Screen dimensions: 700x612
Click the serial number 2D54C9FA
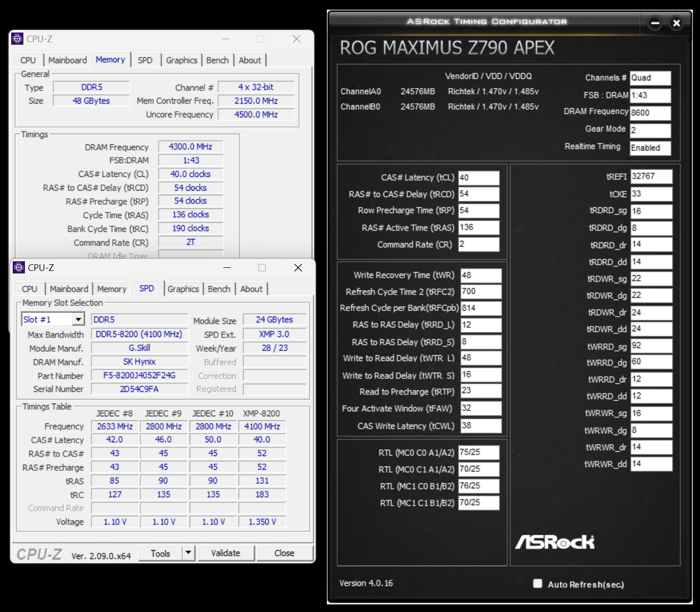point(139,389)
